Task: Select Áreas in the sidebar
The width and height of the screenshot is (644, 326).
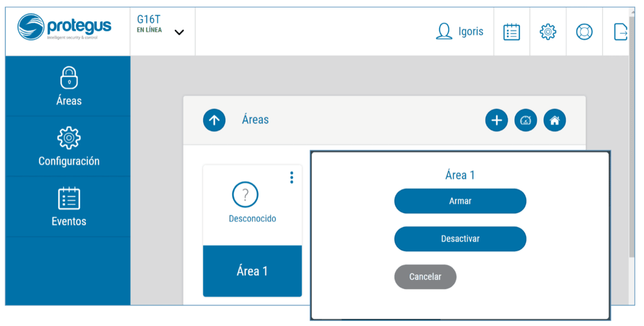Action: (x=68, y=86)
